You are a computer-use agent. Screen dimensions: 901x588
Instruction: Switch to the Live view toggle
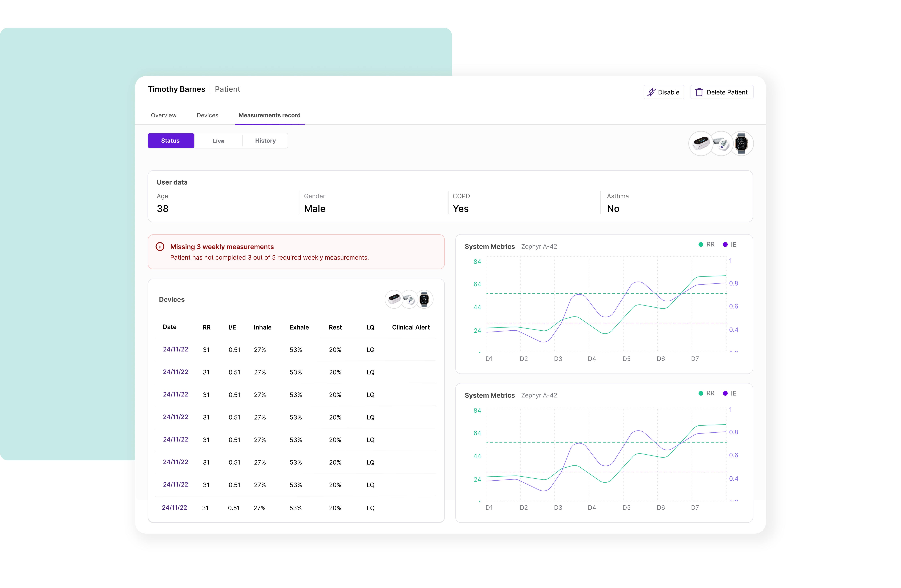point(218,141)
